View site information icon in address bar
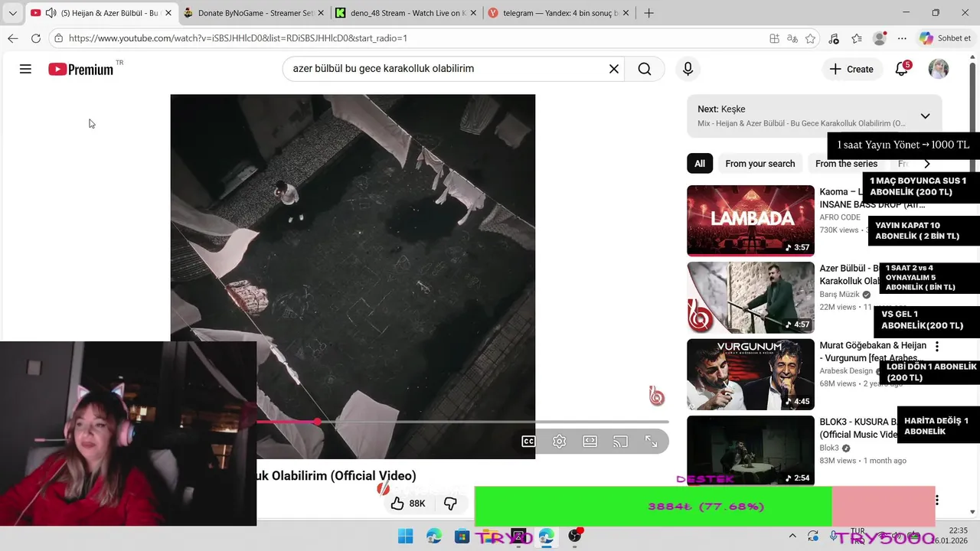 [x=59, y=38]
